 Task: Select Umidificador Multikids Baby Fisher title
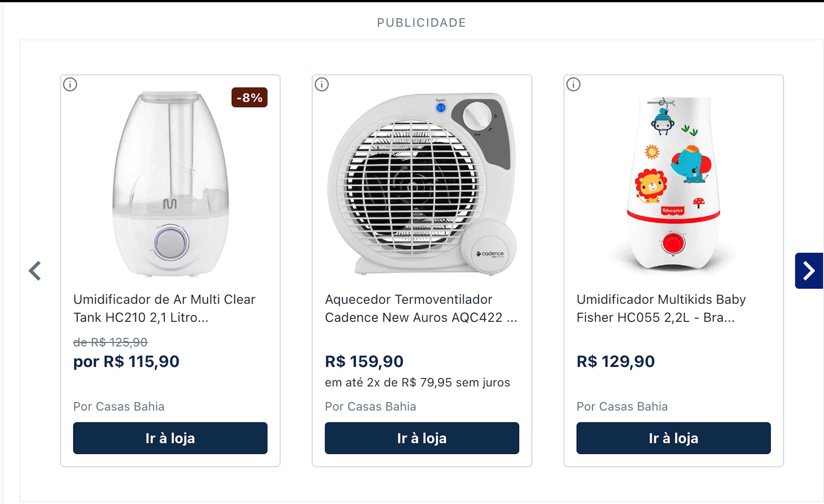(x=661, y=308)
